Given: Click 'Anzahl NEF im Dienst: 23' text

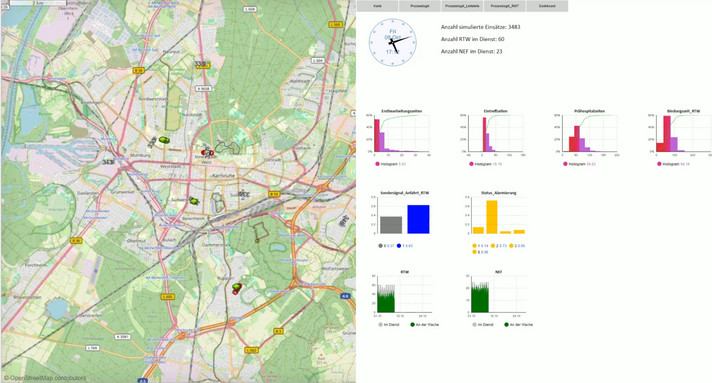Looking at the screenshot, I should tap(471, 51).
